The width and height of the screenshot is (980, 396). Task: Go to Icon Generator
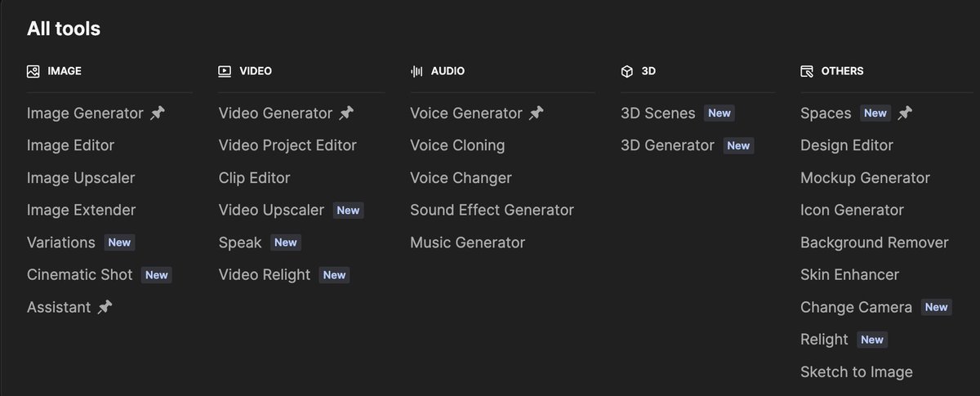coord(852,210)
